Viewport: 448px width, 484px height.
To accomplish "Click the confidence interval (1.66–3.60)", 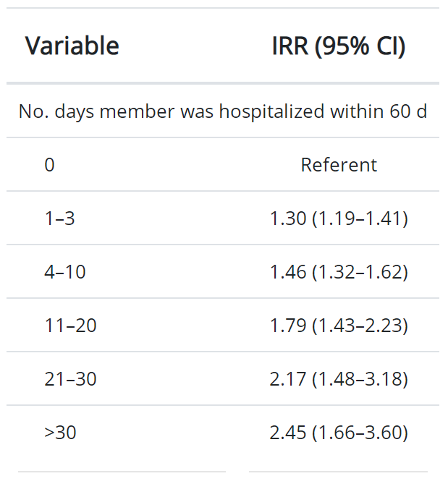I will (x=360, y=433).
